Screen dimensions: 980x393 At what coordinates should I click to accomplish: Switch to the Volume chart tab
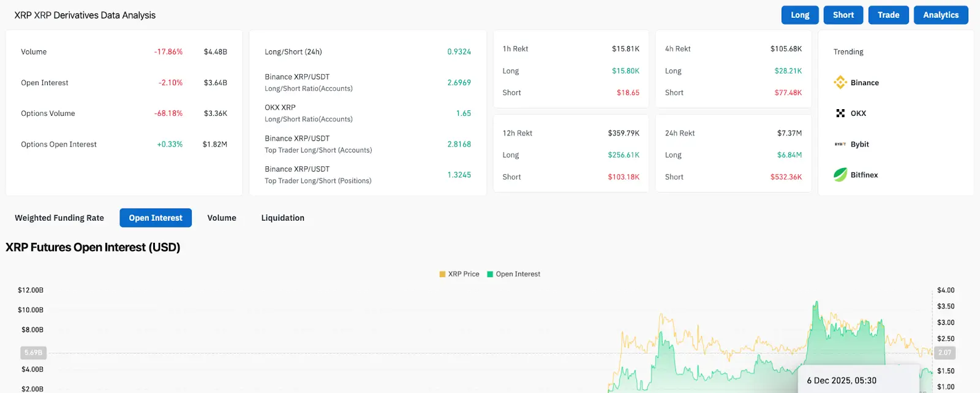coord(222,218)
